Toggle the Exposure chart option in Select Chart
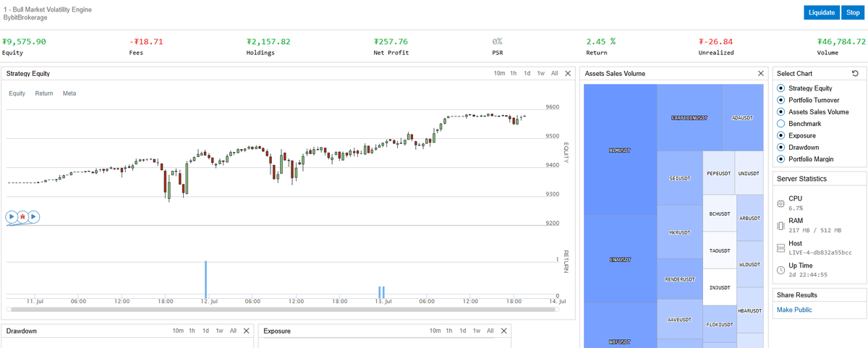The width and height of the screenshot is (868, 348). pyautogui.click(x=780, y=135)
